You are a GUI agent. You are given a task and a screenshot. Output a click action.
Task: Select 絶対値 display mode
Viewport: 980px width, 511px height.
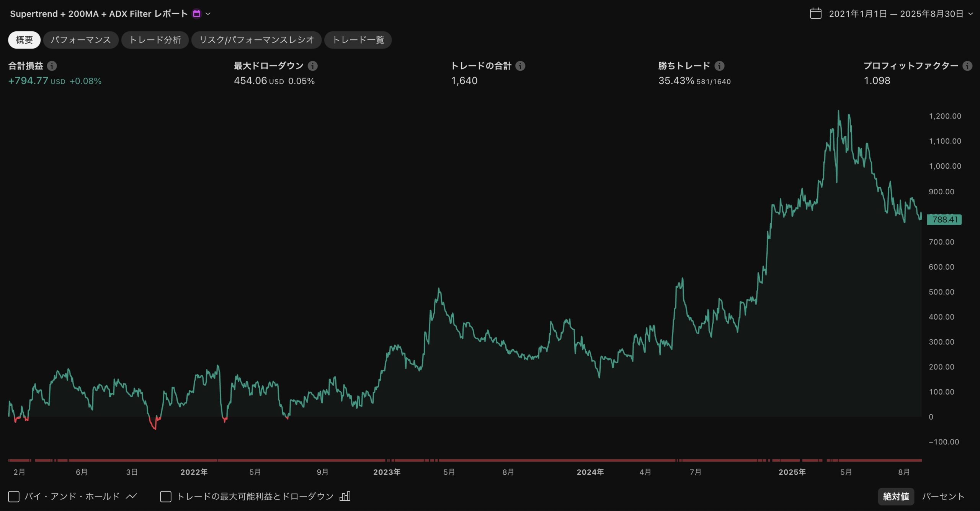click(896, 496)
